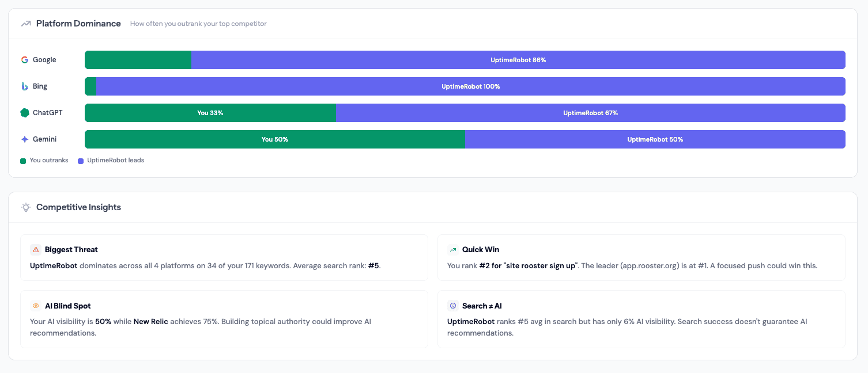Click the ChatGPT logo icon
Image resolution: width=868 pixels, height=373 pixels.
(25, 113)
